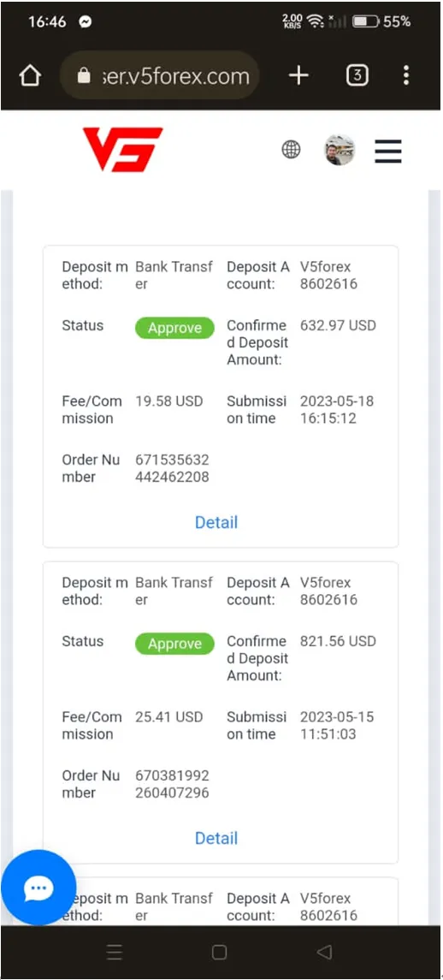Image resolution: width=443 pixels, height=980 pixels.
Task: Open the tab switcher showing 3 tabs
Action: click(x=357, y=75)
